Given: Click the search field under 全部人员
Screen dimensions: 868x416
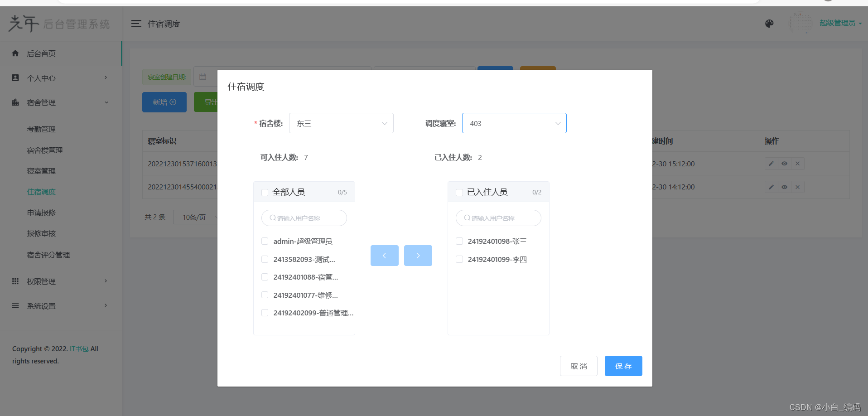Looking at the screenshot, I should (304, 218).
